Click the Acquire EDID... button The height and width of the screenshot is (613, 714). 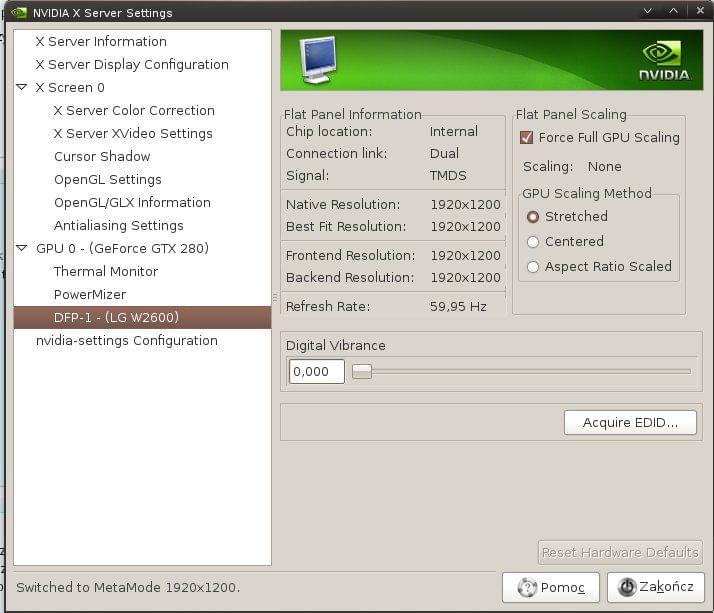pos(630,423)
